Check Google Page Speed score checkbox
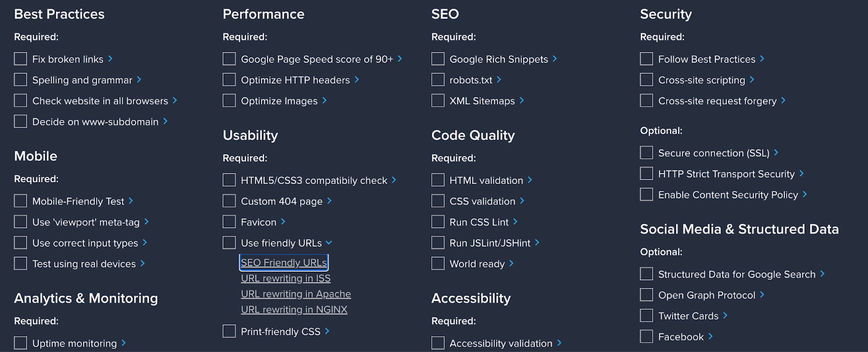Screen dimensions: 868x352 point(229,59)
